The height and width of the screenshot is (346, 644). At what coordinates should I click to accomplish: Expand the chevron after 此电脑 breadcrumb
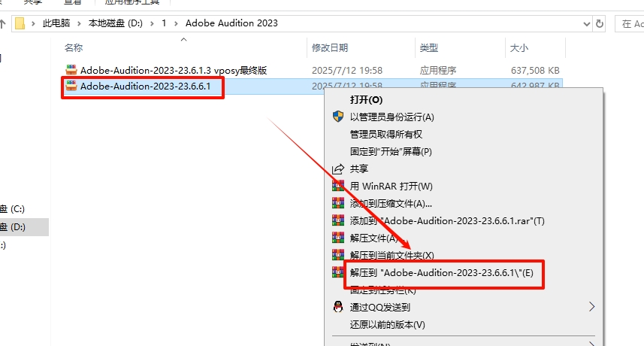click(x=79, y=24)
